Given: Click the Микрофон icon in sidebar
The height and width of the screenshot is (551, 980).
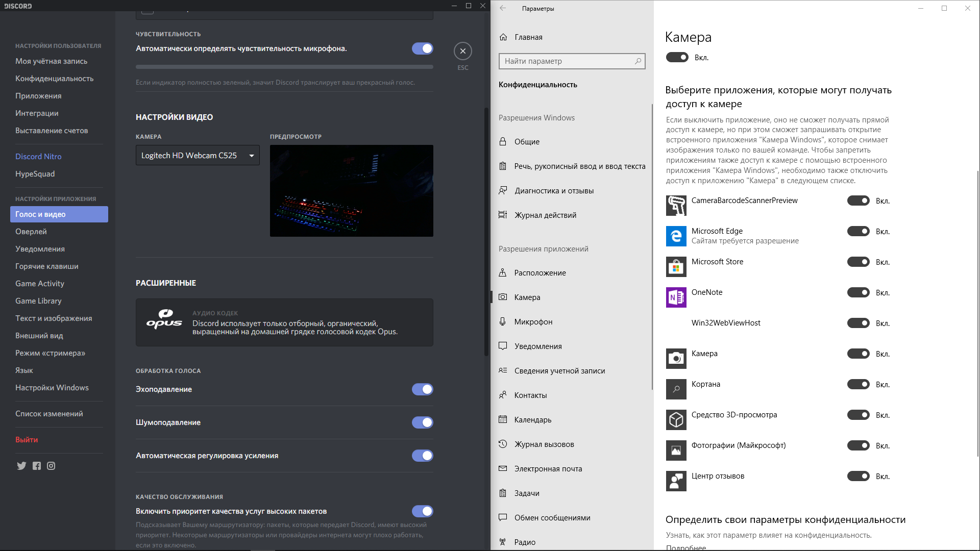Looking at the screenshot, I should [x=503, y=321].
